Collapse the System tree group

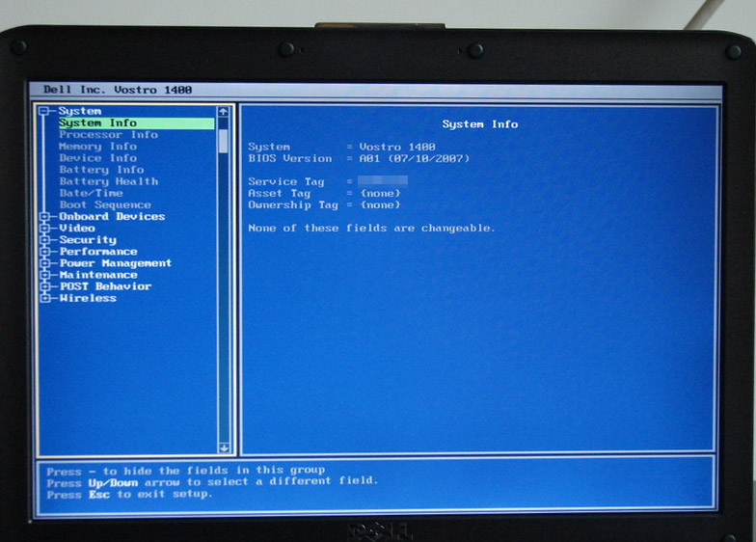pyautogui.click(x=44, y=112)
